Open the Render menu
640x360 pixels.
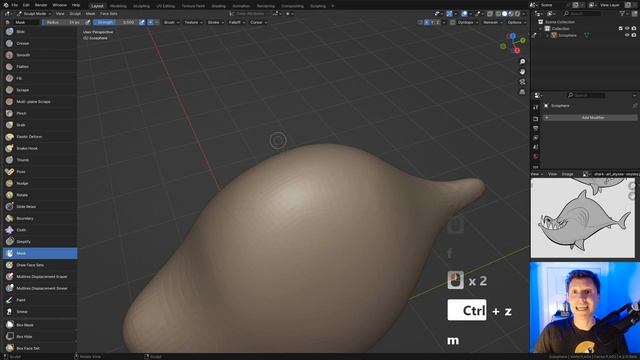[41, 5]
